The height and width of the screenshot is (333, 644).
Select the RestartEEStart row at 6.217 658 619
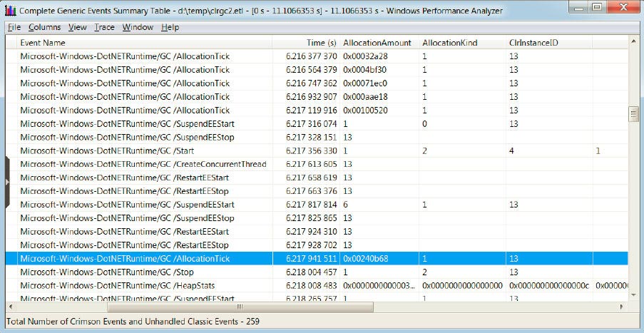pos(316,178)
